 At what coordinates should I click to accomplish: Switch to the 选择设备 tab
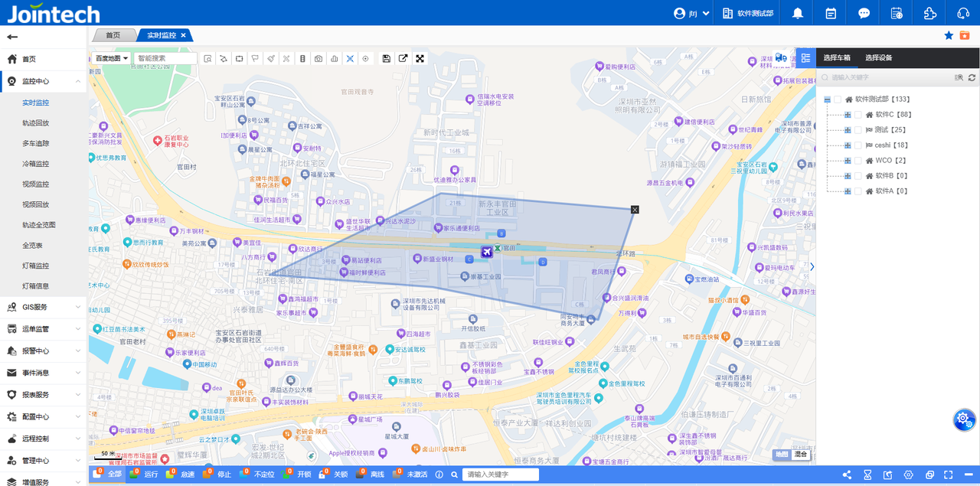[x=878, y=58]
